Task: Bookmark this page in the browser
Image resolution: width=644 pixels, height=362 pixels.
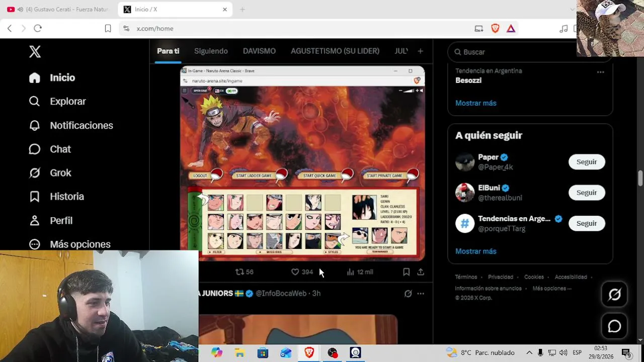Action: [x=108, y=29]
